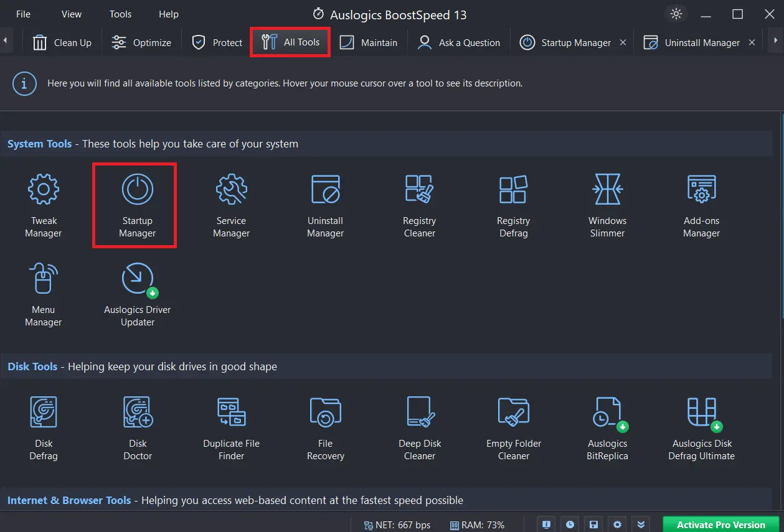Expand the status bar double-chevron menu
This screenshot has width=784, height=532.
[640, 525]
